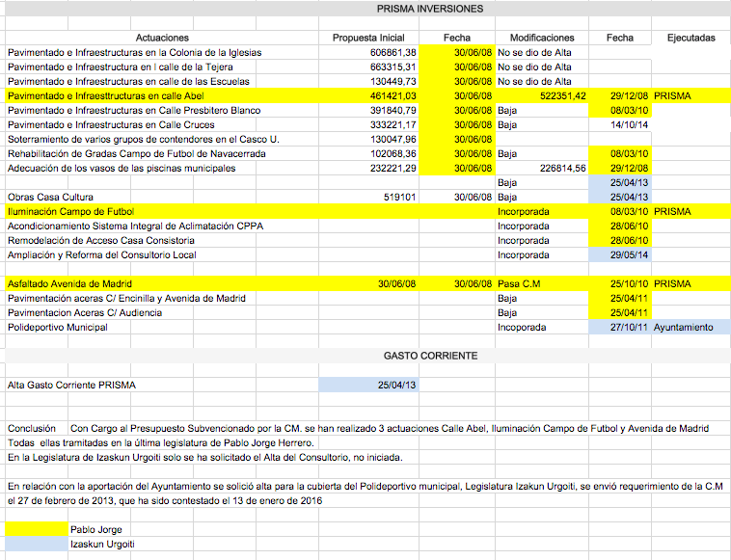Viewport: 731px width, 560px height.
Task: Click the Modificaciones column header
Action: pos(542,38)
